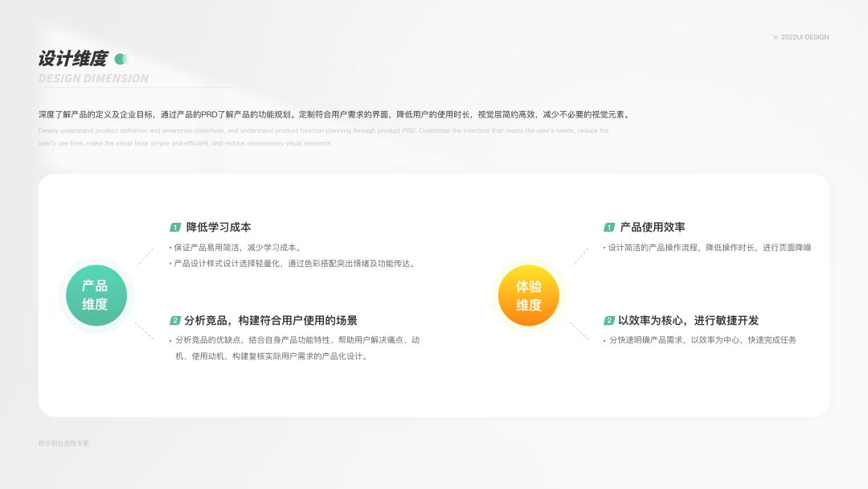
Task: Click bullet 设计简洁的产品操作流程
Action: coord(707,248)
